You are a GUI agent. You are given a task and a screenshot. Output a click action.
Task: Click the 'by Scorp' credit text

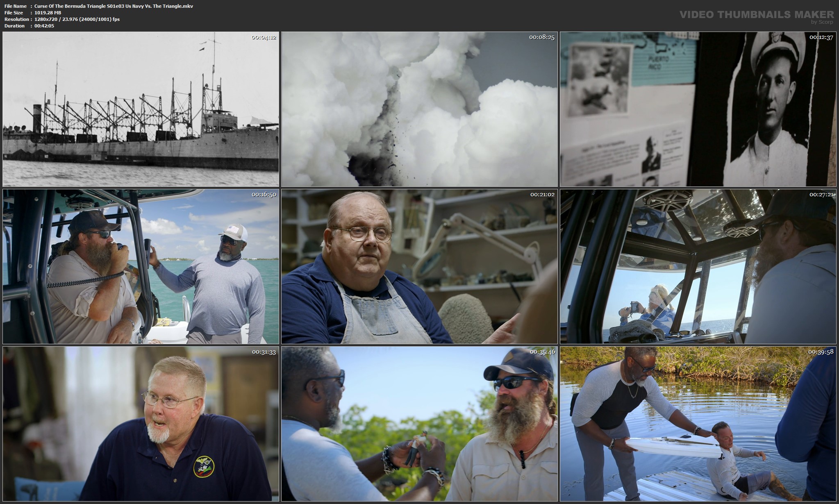(x=822, y=22)
